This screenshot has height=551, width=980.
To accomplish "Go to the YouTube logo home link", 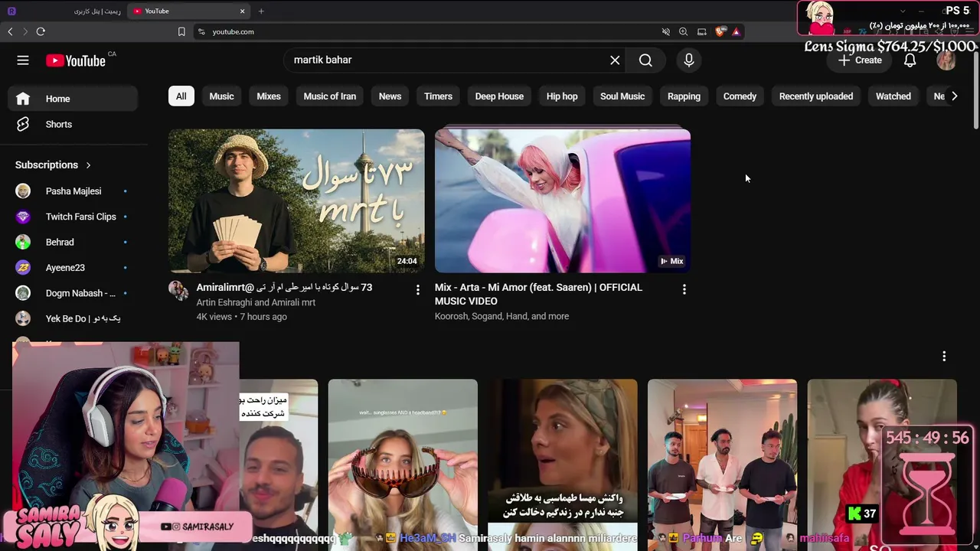I will (75, 60).
